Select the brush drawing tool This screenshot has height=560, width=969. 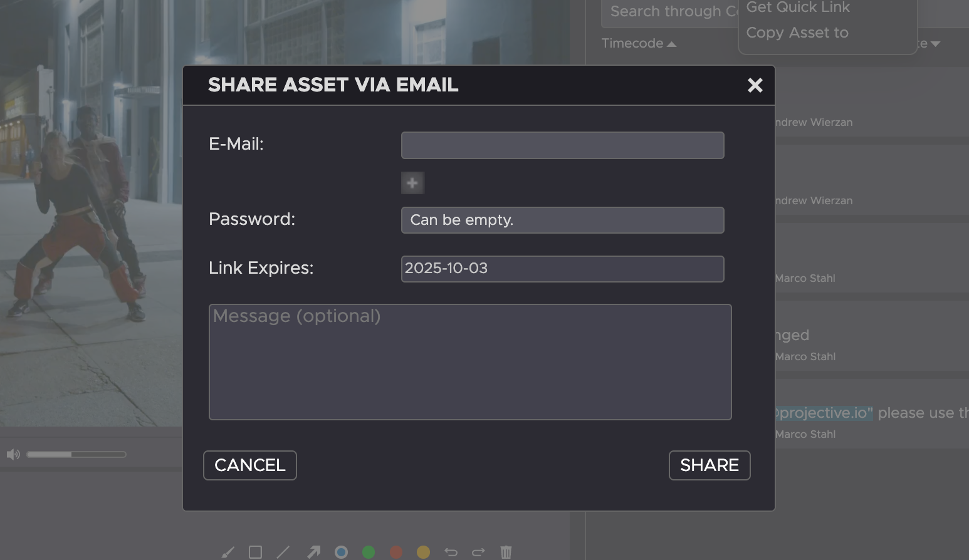pyautogui.click(x=228, y=552)
